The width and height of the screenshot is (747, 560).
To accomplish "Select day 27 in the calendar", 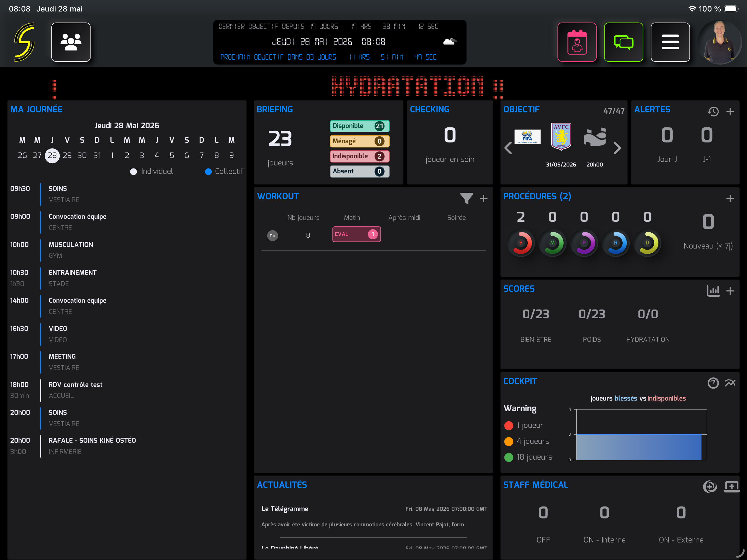I will 37,155.
